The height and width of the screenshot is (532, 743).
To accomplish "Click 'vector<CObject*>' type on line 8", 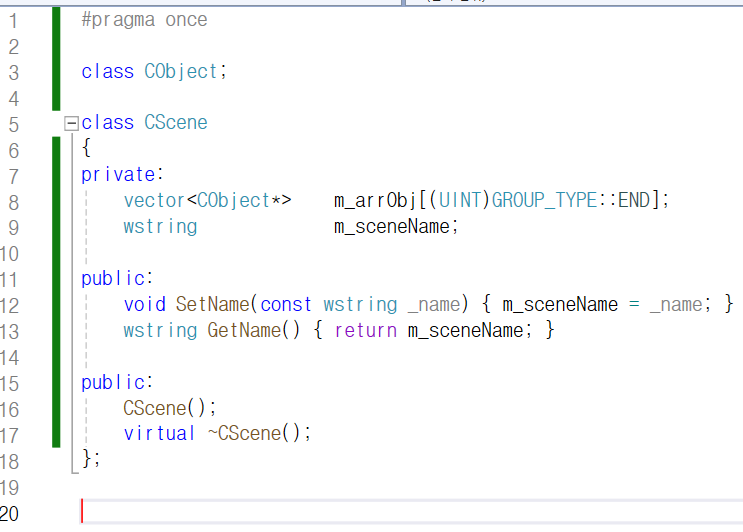I will (208, 200).
